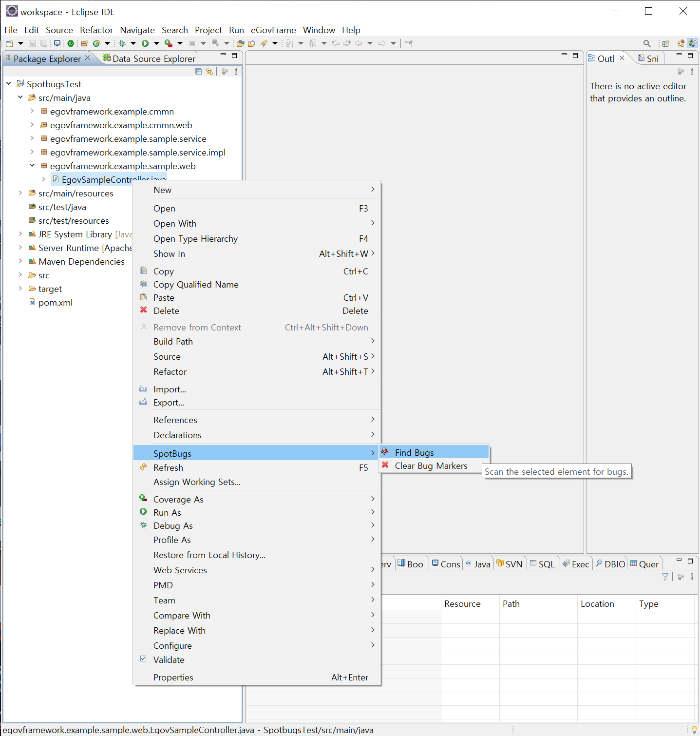Expand the Maven Dependencies node

(x=20, y=262)
